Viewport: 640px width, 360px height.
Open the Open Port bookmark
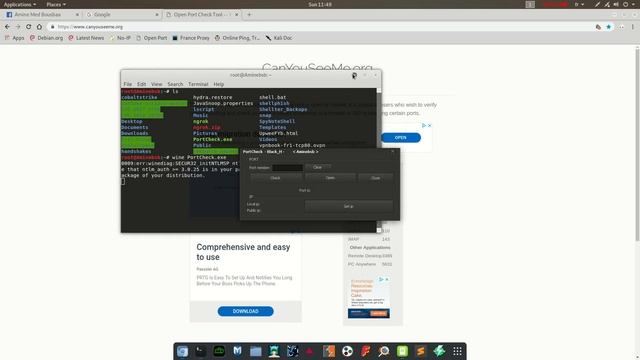(151, 38)
